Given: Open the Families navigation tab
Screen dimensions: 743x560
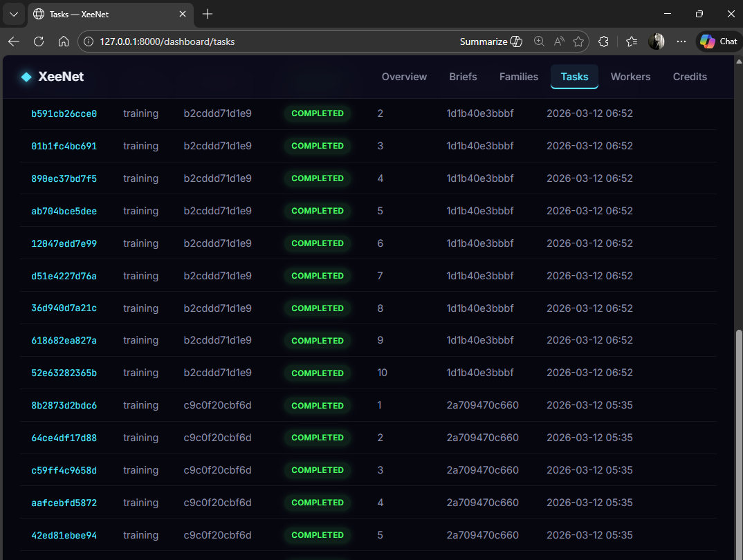Looking at the screenshot, I should (x=518, y=77).
